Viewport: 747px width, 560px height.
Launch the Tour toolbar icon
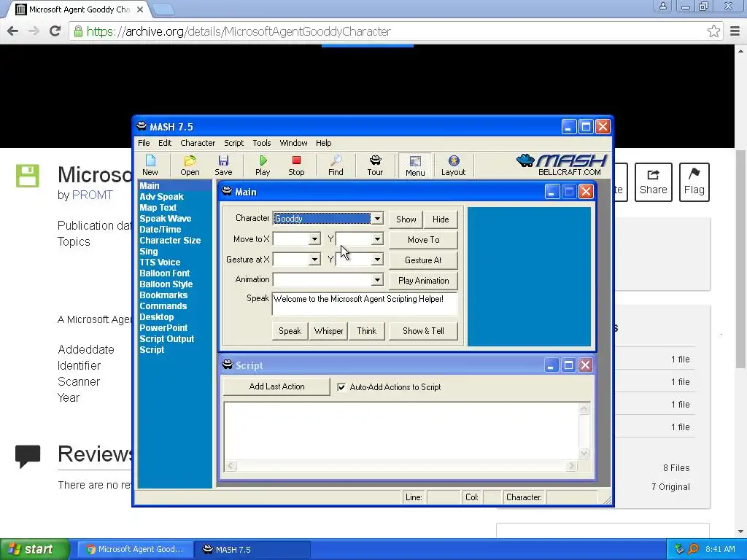click(x=375, y=166)
